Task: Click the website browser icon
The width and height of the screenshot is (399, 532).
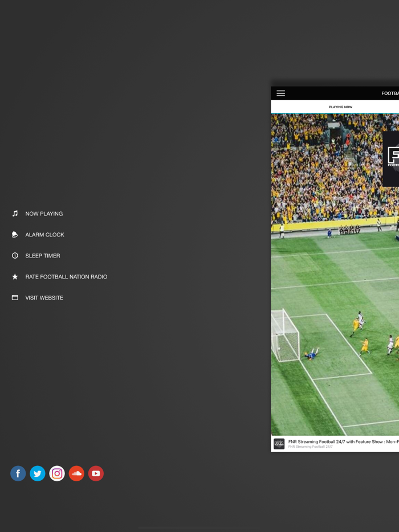Action: click(x=15, y=297)
